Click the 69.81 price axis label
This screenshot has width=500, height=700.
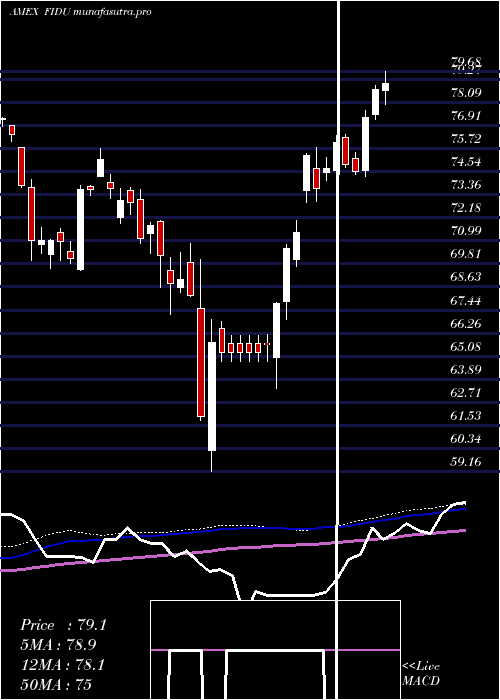466,254
